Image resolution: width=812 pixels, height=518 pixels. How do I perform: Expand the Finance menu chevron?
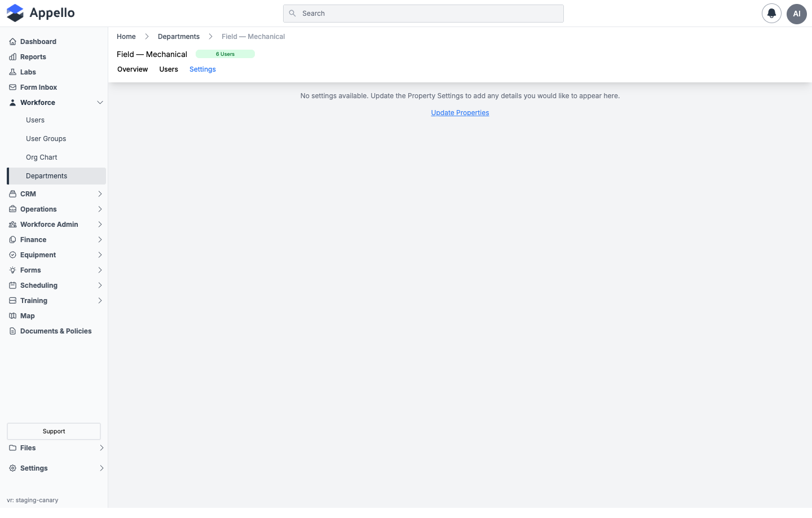tap(100, 240)
